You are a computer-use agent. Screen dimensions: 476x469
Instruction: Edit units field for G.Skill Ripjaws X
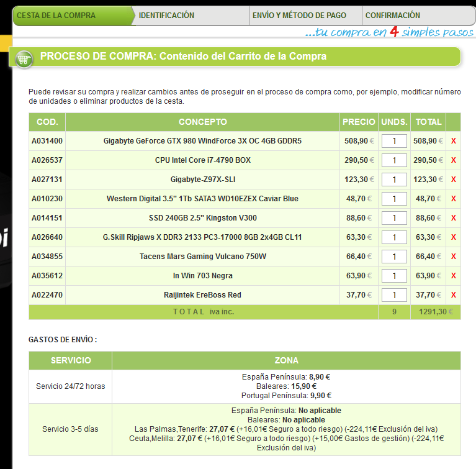394,237
